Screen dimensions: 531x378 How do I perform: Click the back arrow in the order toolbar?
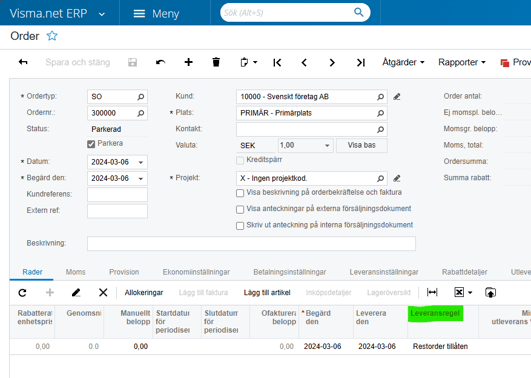(23, 62)
